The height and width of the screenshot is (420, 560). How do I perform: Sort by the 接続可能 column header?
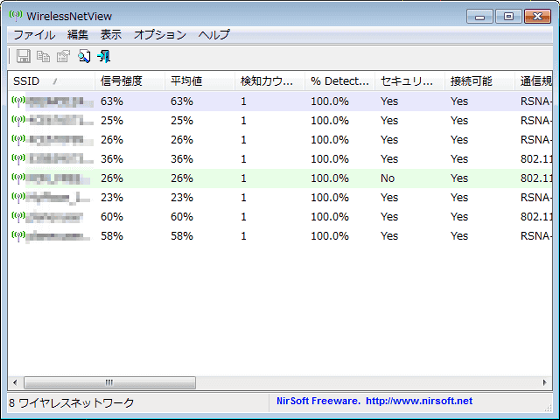point(480,81)
